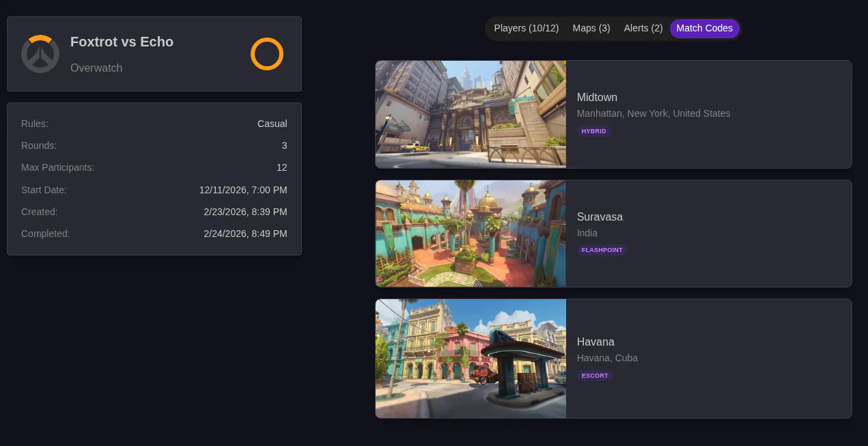Click the Manhattan, New York location text
This screenshot has height=446, width=868.
tap(653, 113)
